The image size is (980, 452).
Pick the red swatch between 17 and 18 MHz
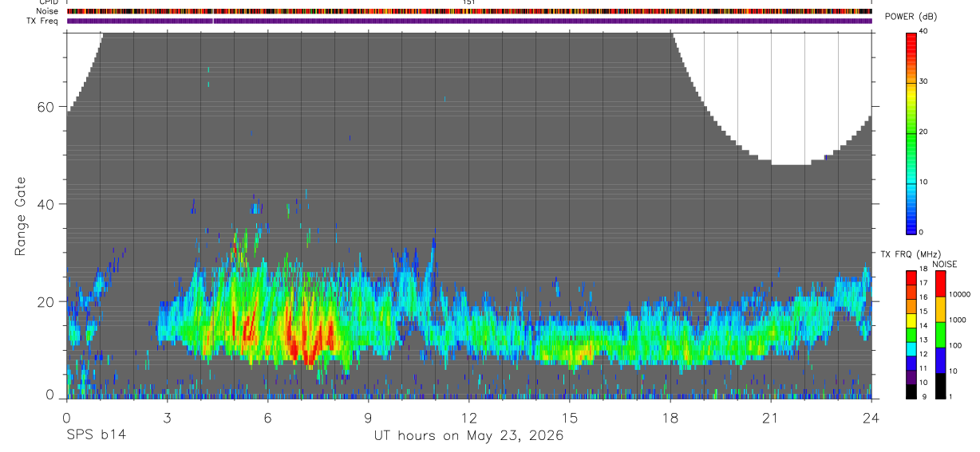911,277
